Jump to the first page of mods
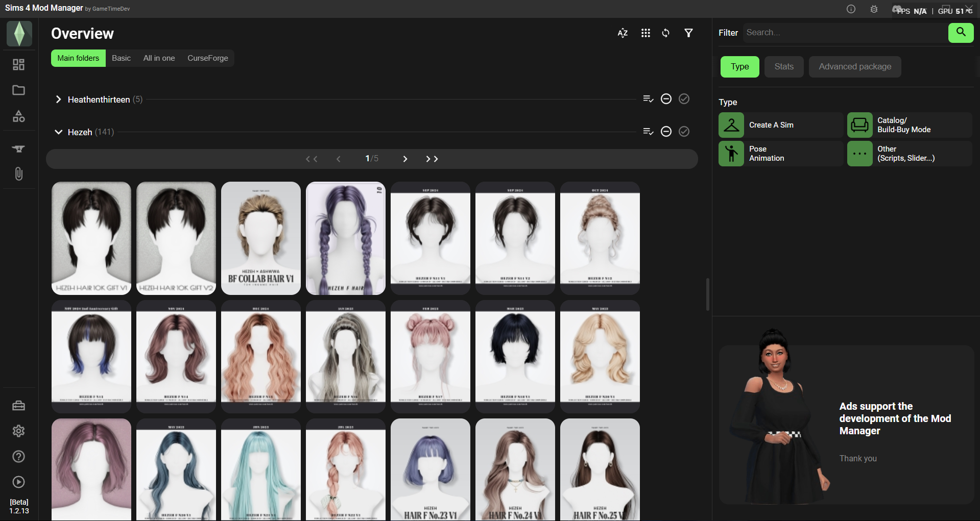The width and height of the screenshot is (980, 521). (x=312, y=159)
